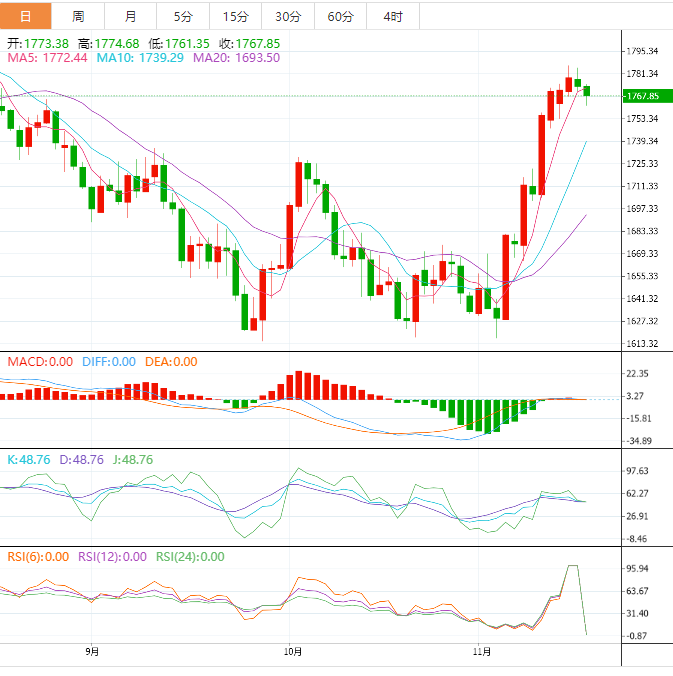Switch to the 30分 chart tab
Screen dimensions: 673x676
(288, 16)
